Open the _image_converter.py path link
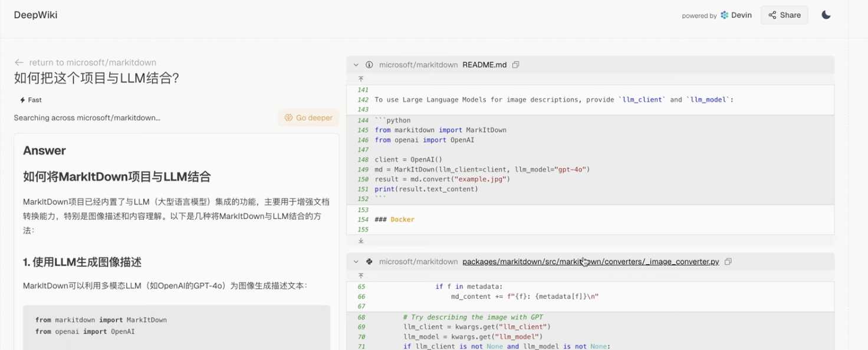Screen dimensions: 868x350 tap(590, 262)
